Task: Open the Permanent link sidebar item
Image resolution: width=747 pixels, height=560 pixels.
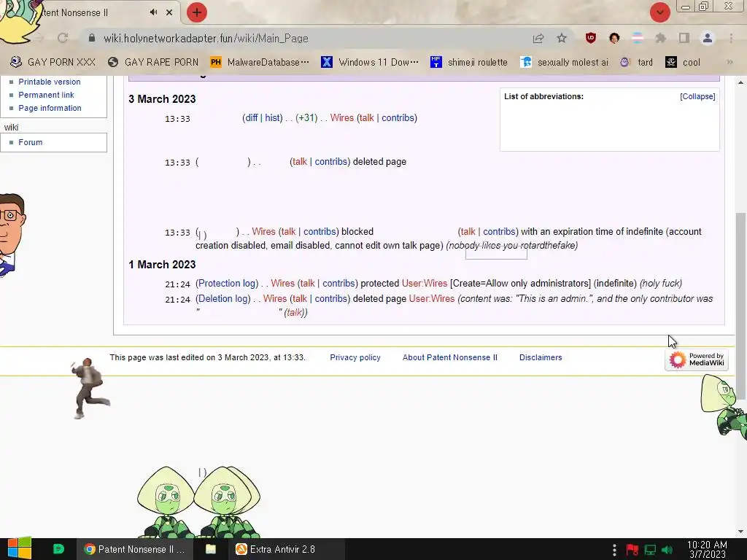Action: click(x=46, y=95)
